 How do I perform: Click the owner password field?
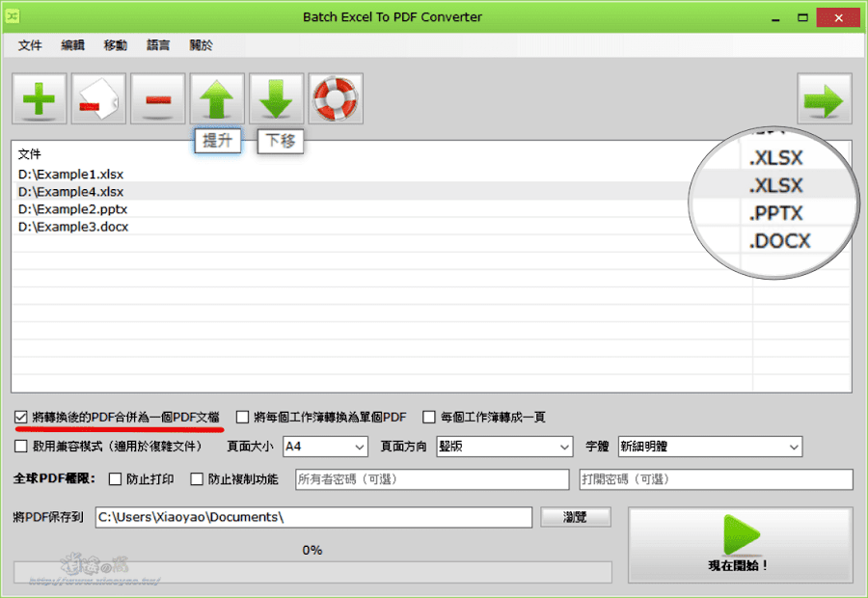click(432, 479)
